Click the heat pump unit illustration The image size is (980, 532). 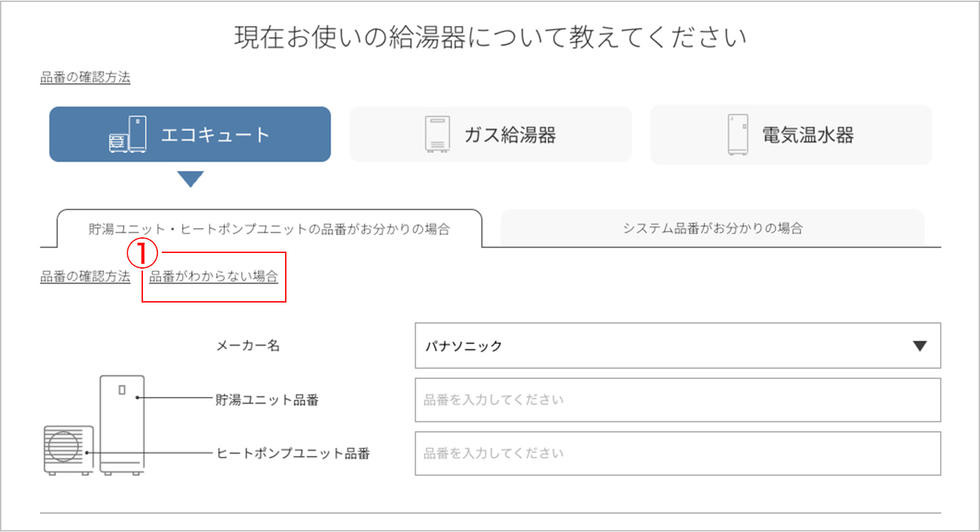(68, 449)
